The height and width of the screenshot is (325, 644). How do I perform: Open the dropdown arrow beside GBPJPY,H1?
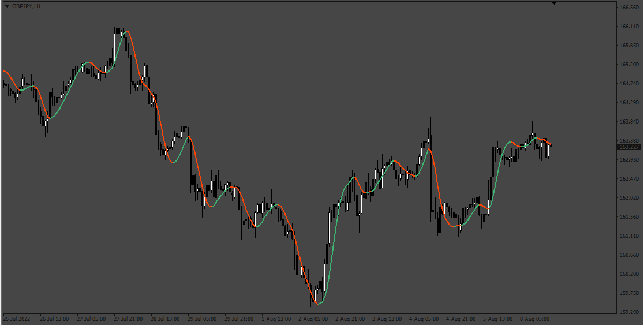point(7,6)
